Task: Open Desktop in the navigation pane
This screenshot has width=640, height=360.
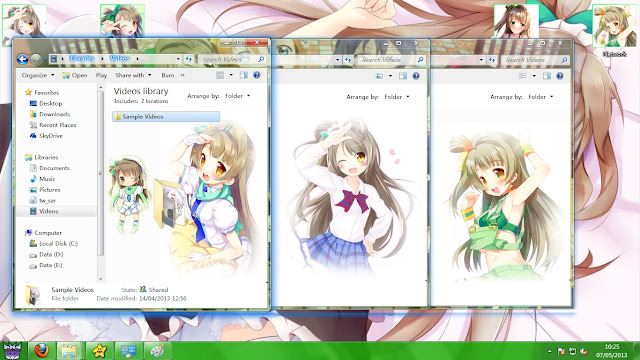Action: pos(46,104)
